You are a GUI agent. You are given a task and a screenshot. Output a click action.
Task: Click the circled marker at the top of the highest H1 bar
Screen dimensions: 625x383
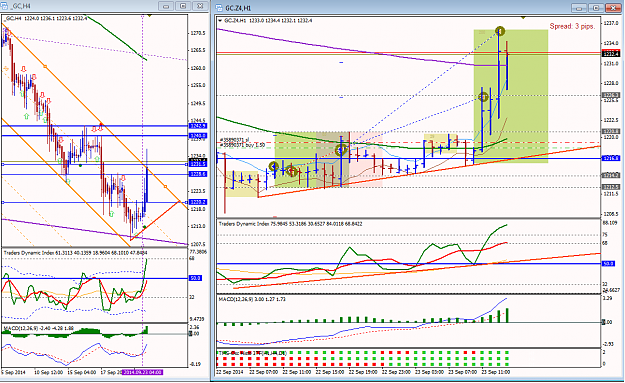pyautogui.click(x=500, y=31)
